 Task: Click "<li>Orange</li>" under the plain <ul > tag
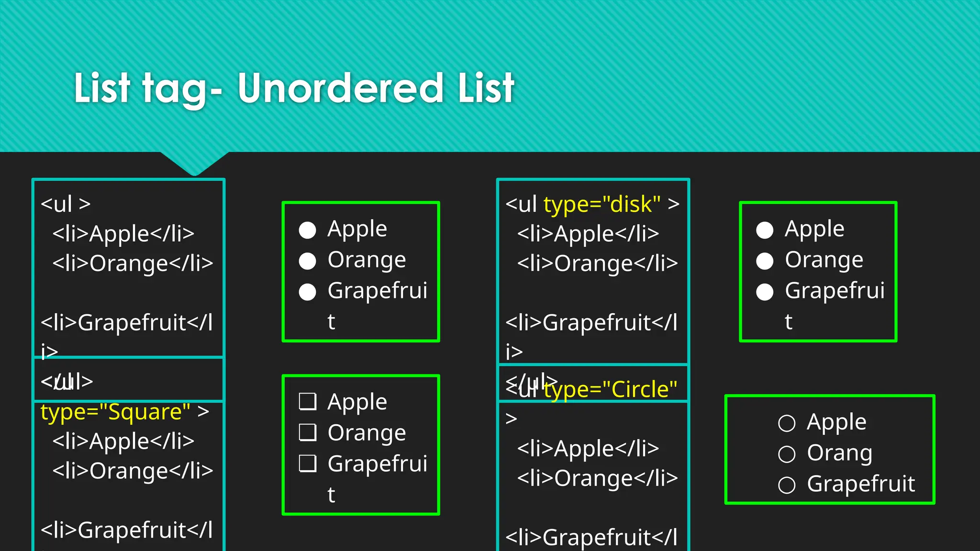pyautogui.click(x=133, y=264)
